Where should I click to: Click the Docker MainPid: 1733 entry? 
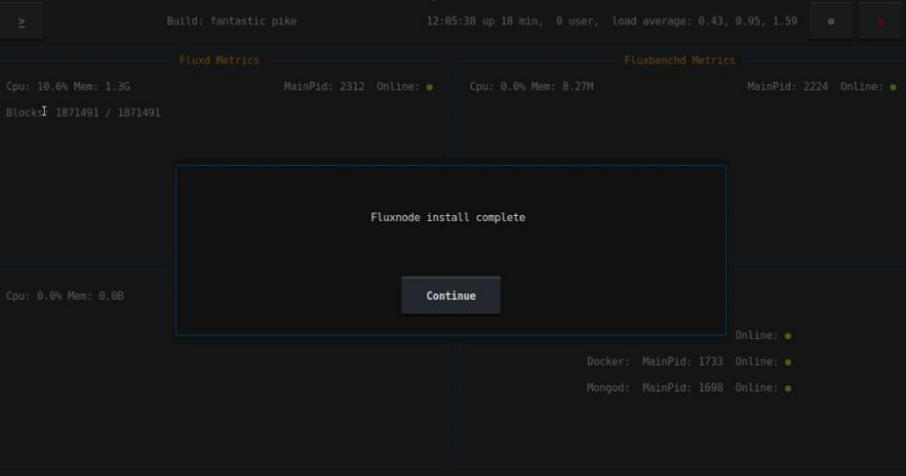click(682, 362)
